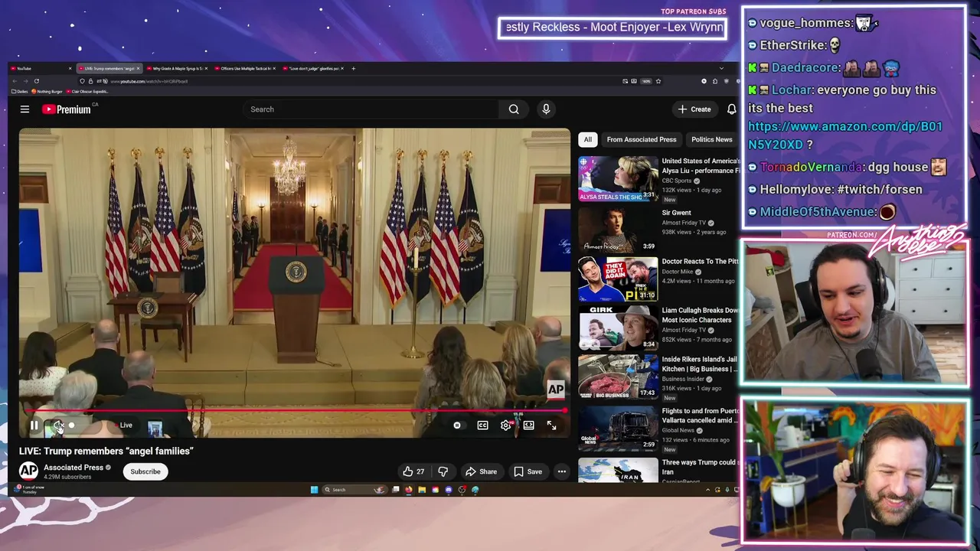Image resolution: width=980 pixels, height=551 pixels.
Task: Open Task View on taskbar
Action: click(x=396, y=490)
